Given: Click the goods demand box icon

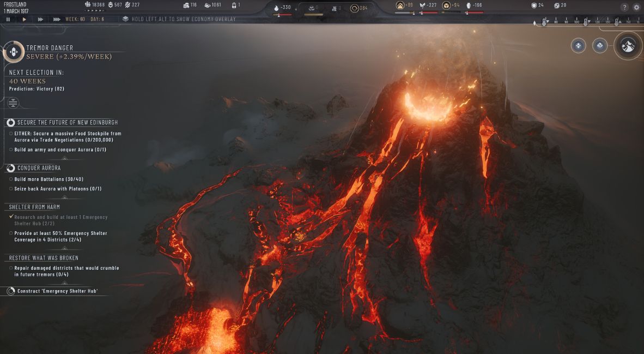Looking at the screenshot, I should [446, 5].
